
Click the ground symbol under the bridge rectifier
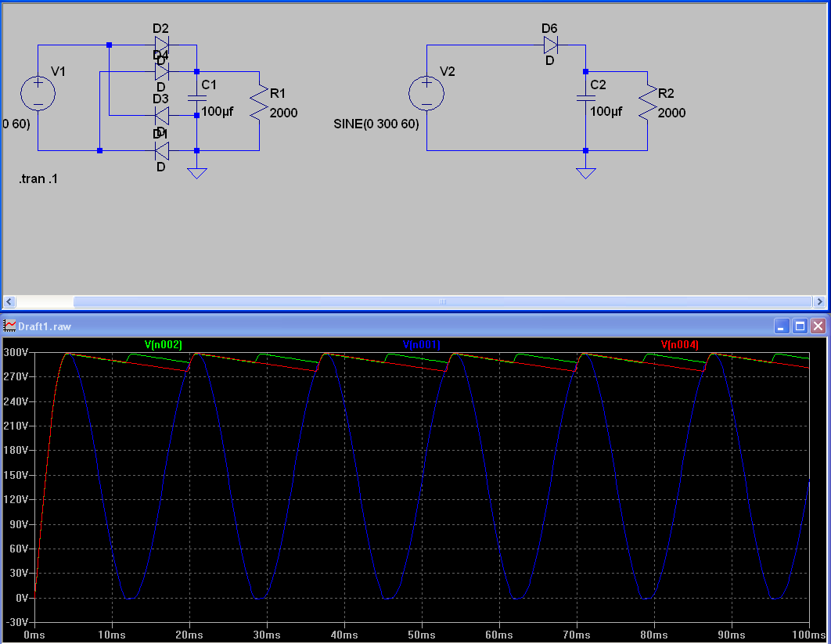coord(196,173)
